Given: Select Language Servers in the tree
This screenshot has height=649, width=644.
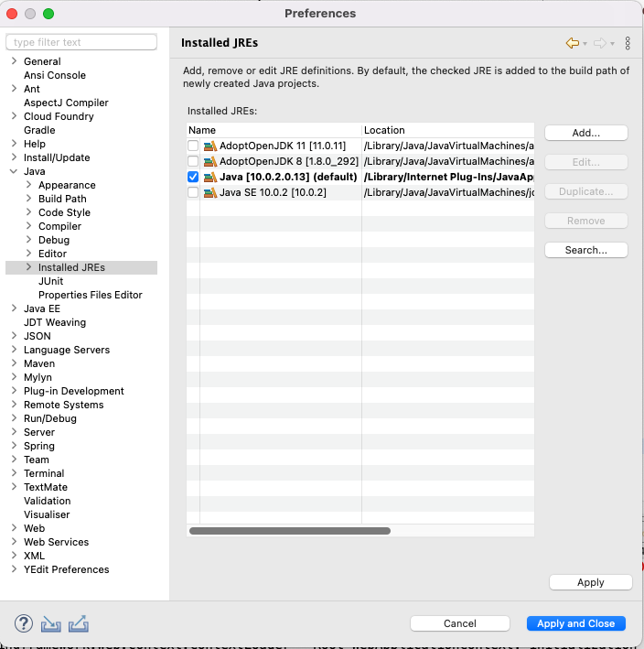Looking at the screenshot, I should [67, 350].
